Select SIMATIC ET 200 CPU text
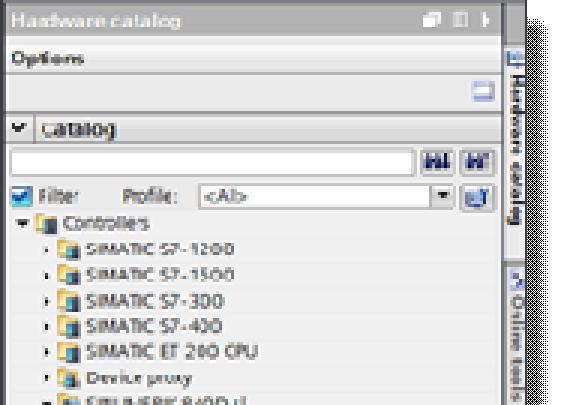The width and height of the screenshot is (570, 405). (172, 352)
